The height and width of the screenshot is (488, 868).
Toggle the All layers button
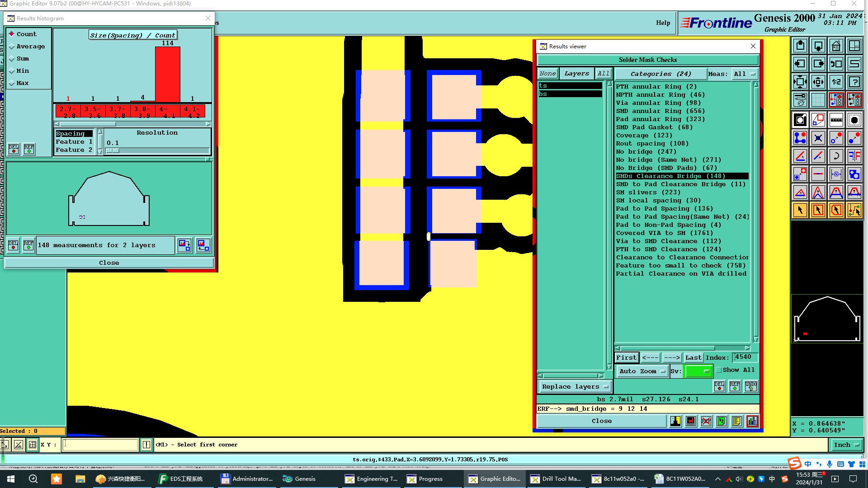603,73
